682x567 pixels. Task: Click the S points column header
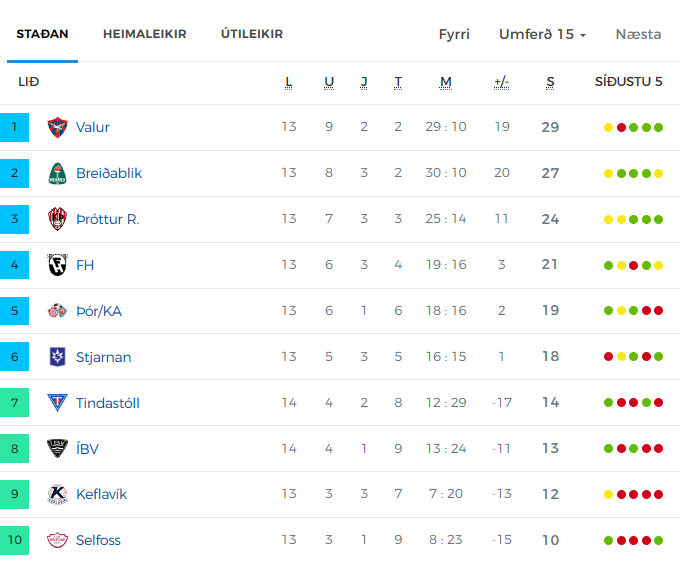click(x=550, y=82)
